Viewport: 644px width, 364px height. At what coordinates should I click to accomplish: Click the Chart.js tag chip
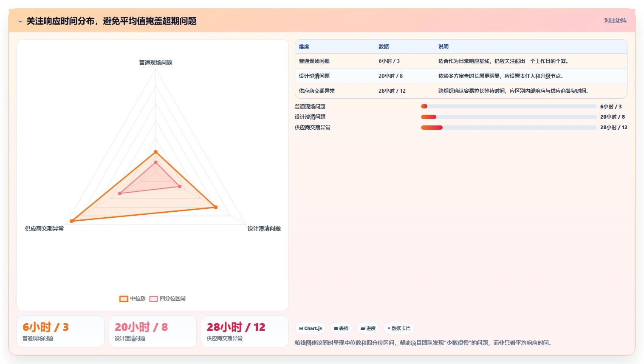[310, 328]
